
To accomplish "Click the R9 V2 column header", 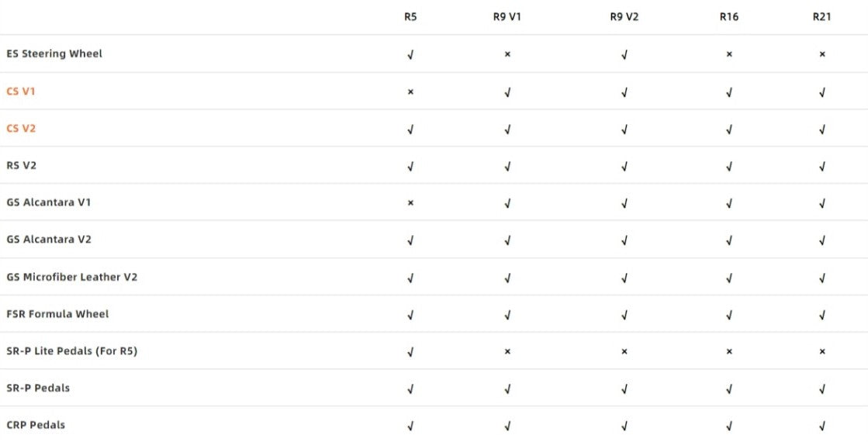I will tap(624, 16).
